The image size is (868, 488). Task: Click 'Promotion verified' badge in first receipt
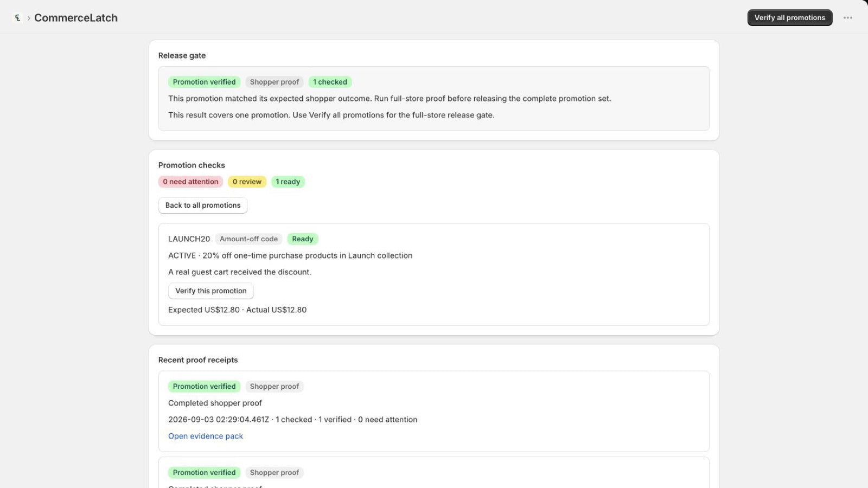(204, 387)
